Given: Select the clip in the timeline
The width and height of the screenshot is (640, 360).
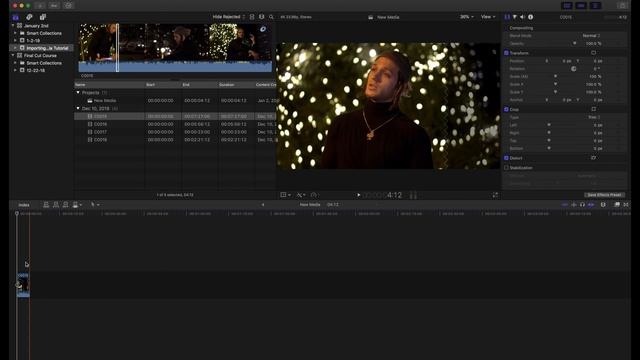Looking at the screenshot, I should click(x=23, y=285).
